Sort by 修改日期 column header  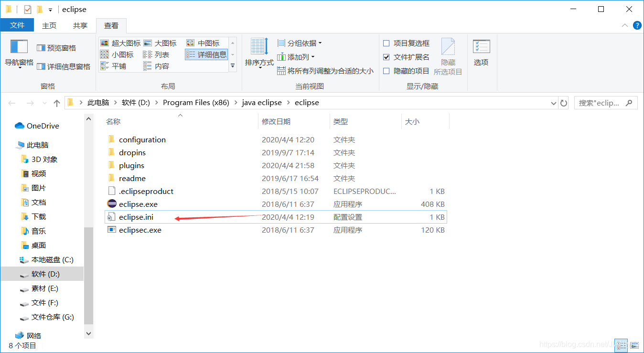click(294, 122)
